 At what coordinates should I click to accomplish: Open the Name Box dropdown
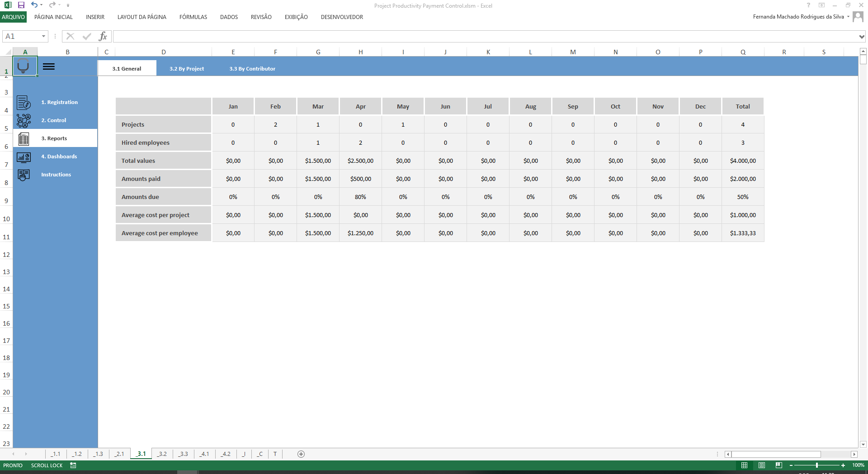click(43, 36)
